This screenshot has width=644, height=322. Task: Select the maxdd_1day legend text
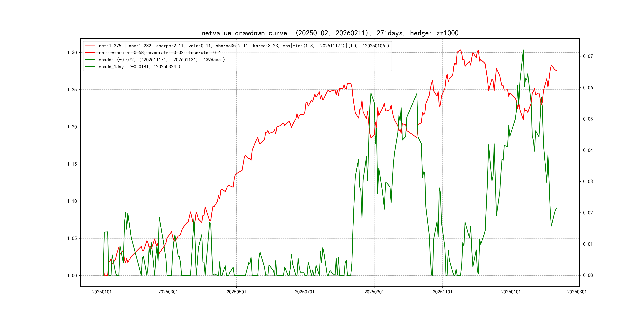[x=139, y=67]
